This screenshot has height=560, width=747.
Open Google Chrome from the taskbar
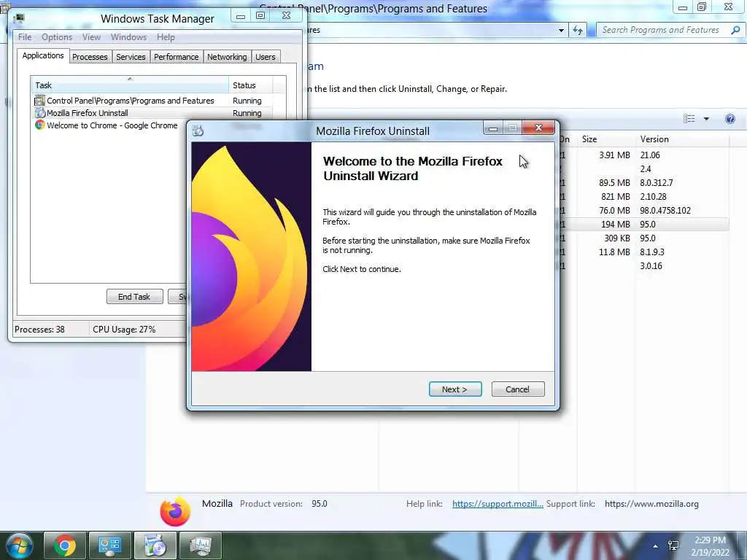65,545
